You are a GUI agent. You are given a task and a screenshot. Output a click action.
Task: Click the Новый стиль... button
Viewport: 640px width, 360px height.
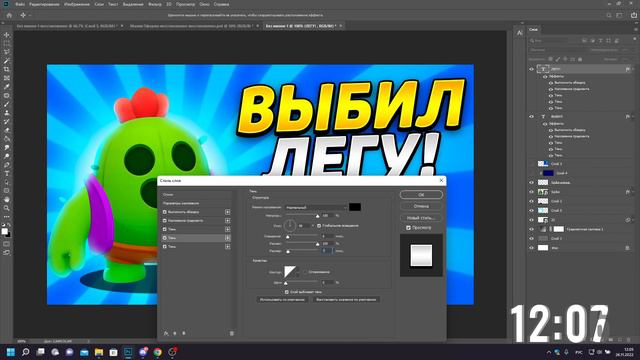click(421, 218)
